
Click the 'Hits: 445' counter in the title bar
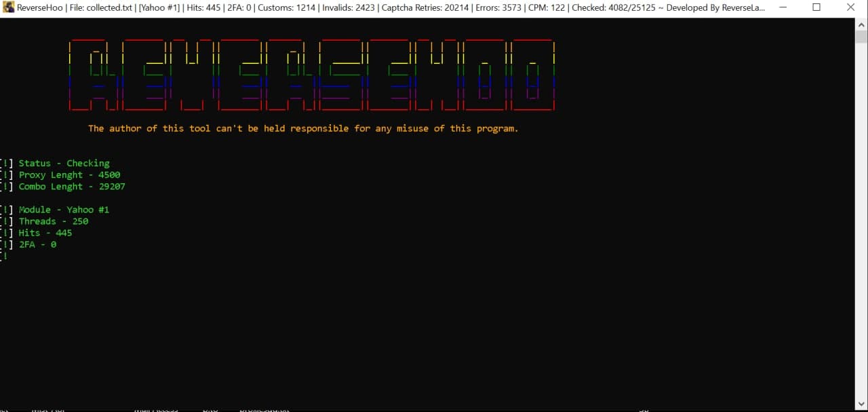click(203, 7)
